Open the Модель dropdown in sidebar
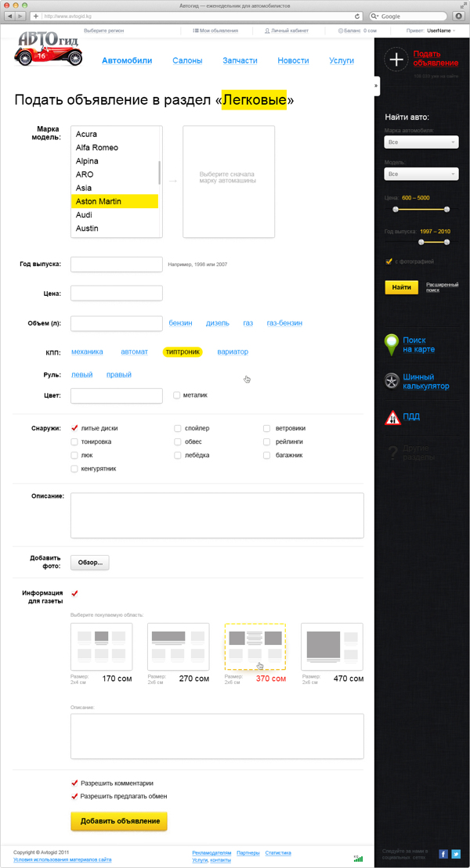Image resolution: width=470 pixels, height=868 pixels. pos(421,174)
